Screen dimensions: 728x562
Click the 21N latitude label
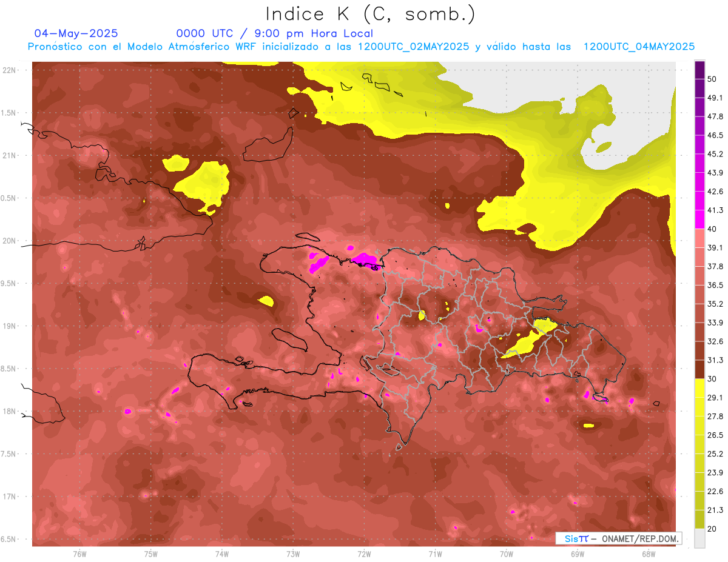pyautogui.click(x=9, y=155)
